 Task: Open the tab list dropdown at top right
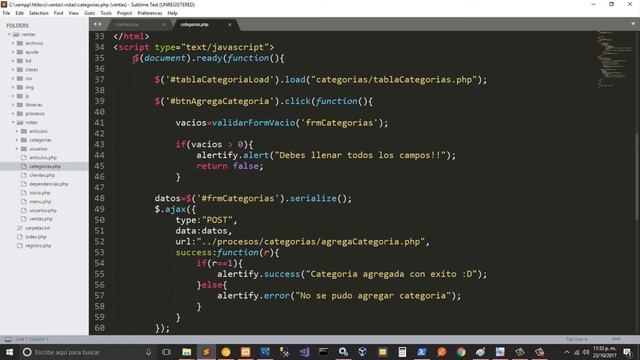pyautogui.click(x=633, y=24)
